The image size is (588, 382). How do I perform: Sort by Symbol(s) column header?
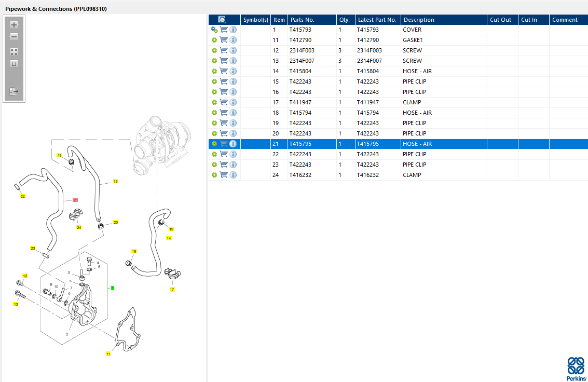point(256,20)
